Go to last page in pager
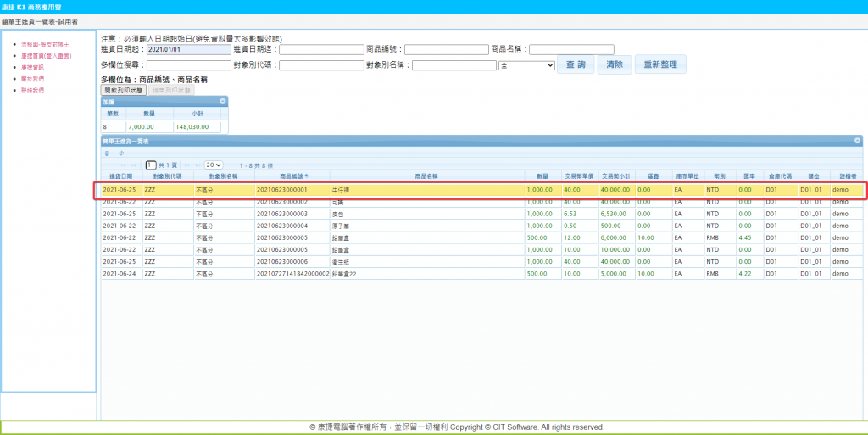 [198, 165]
